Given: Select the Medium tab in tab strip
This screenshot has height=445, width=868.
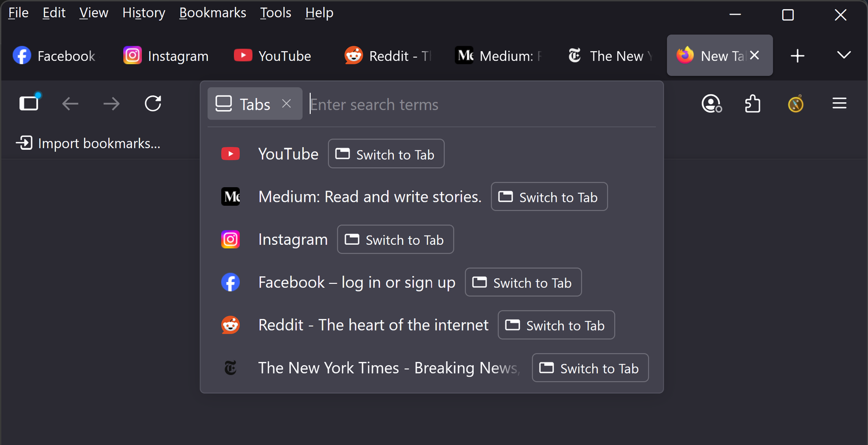Looking at the screenshot, I should coord(499,55).
